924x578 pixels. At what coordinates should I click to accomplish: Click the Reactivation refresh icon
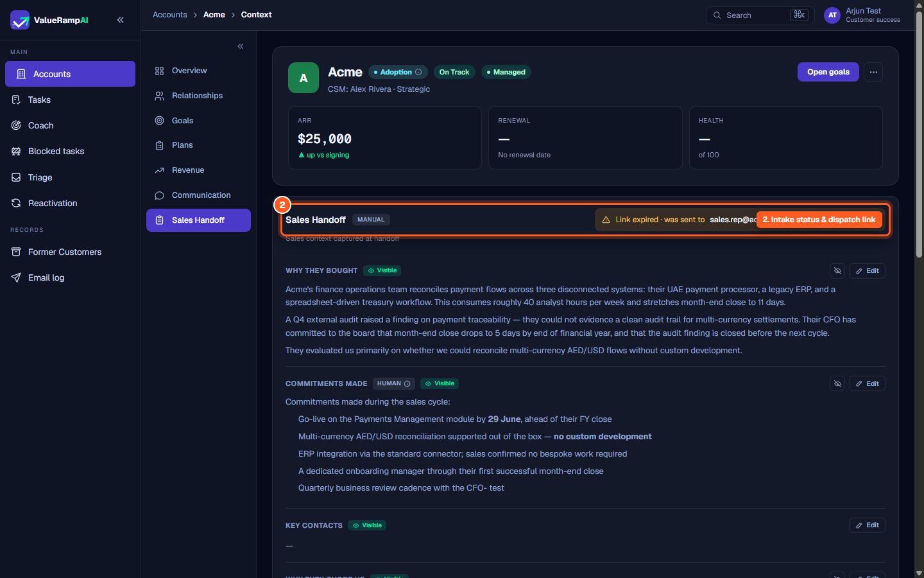pyautogui.click(x=16, y=203)
